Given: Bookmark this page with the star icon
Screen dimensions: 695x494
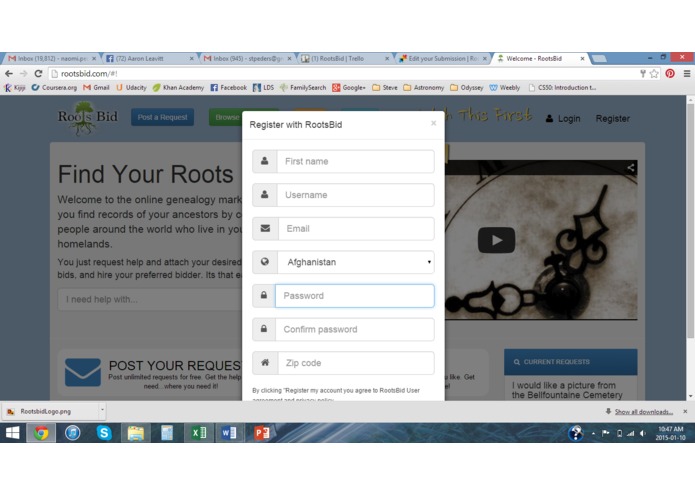Looking at the screenshot, I should (654, 74).
